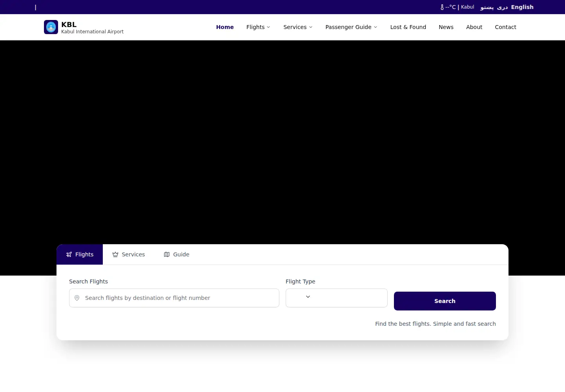Go to the Home page
Viewport: 565px width, 392px height.
225,27
